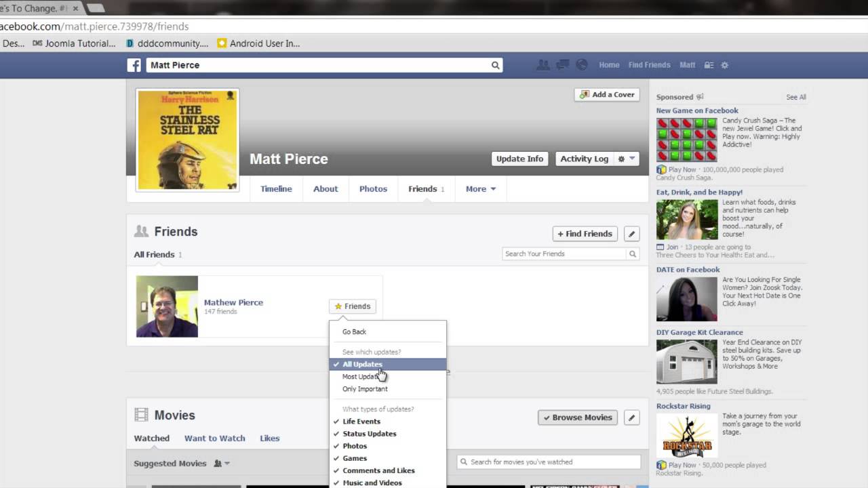Open the Friends tab

[x=427, y=188]
